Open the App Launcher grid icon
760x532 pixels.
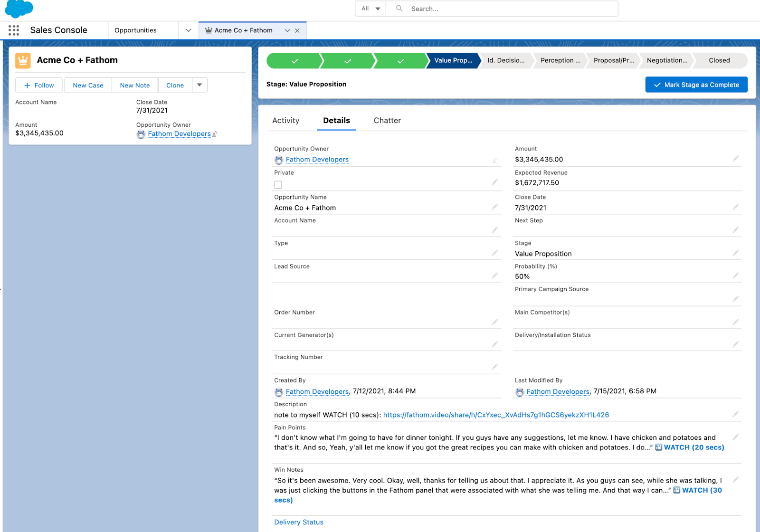pyautogui.click(x=14, y=30)
